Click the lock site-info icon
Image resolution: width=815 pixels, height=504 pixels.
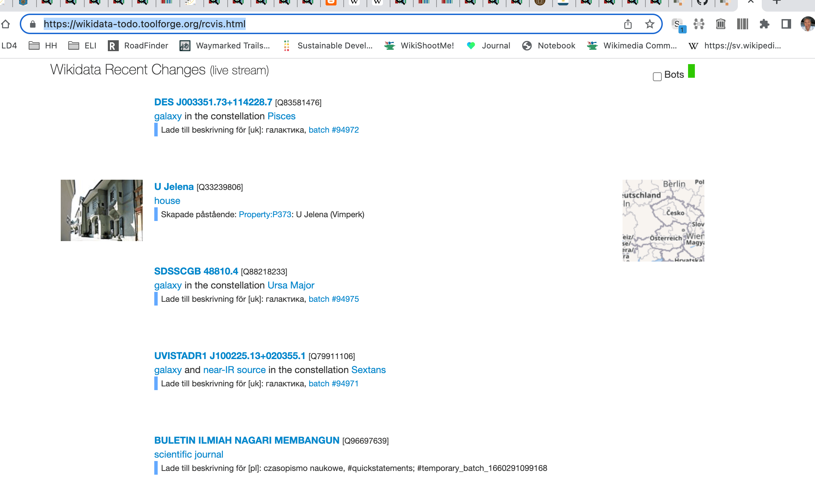tap(33, 24)
